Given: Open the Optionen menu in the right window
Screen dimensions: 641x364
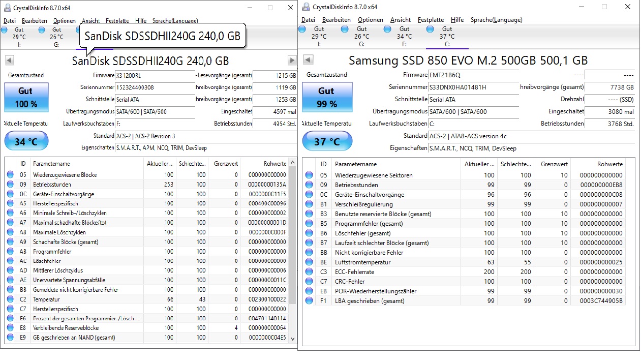Looking at the screenshot, I should (x=371, y=20).
